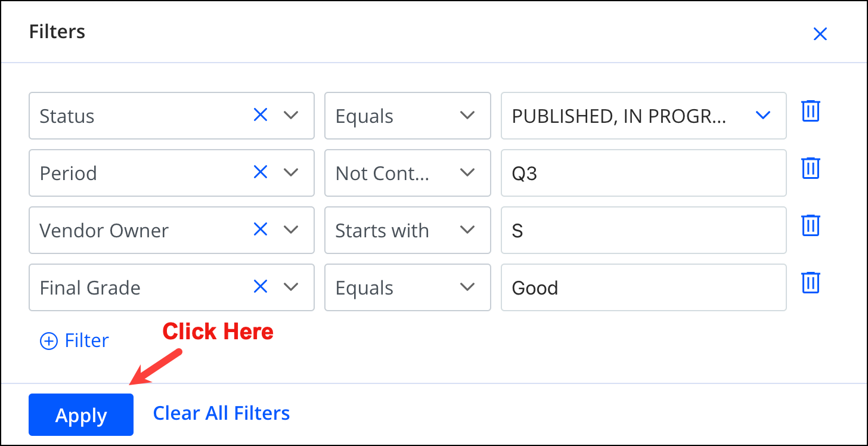Click the Q3 value input field

coord(644,173)
